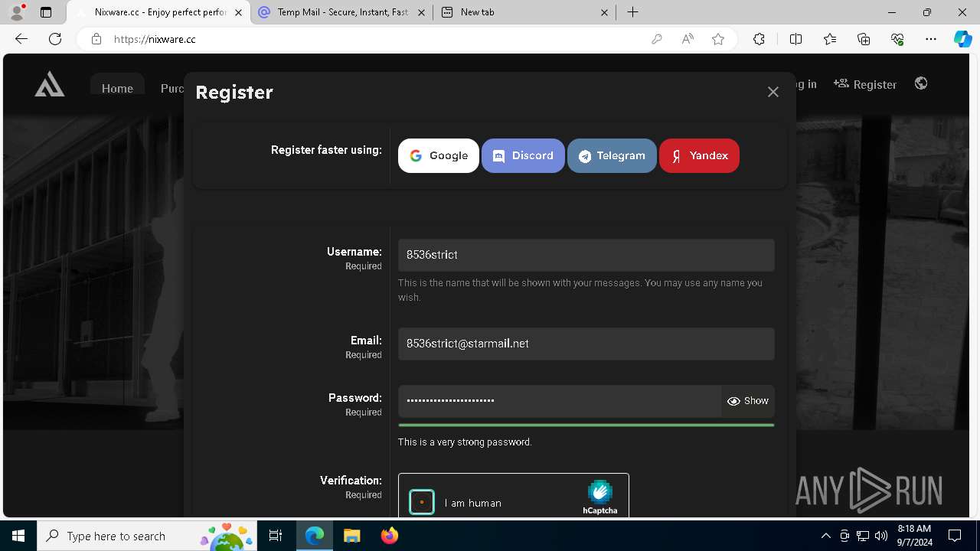This screenshot has width=980, height=551.
Task: Open the Favorites list icon
Action: pyautogui.click(x=830, y=39)
